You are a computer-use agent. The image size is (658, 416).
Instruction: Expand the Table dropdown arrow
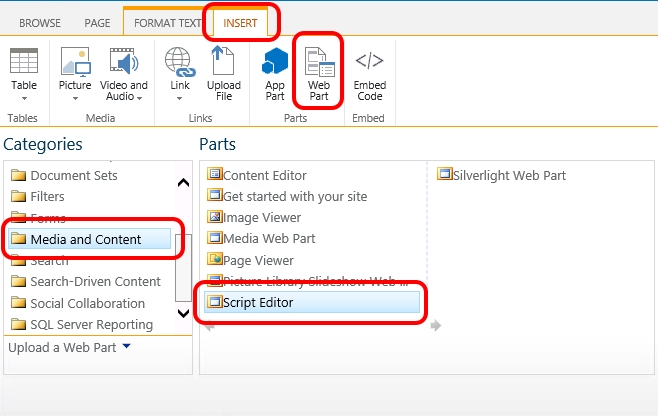click(23, 98)
